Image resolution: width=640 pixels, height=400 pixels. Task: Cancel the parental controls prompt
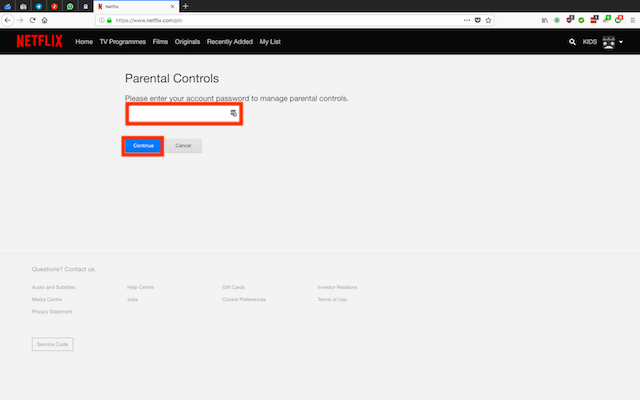point(183,146)
